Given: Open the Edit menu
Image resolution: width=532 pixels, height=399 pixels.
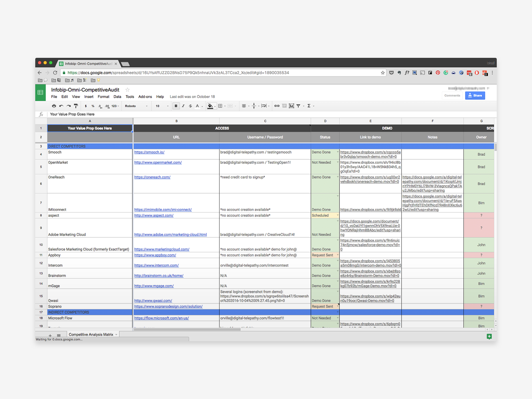Looking at the screenshot, I should point(65,97).
